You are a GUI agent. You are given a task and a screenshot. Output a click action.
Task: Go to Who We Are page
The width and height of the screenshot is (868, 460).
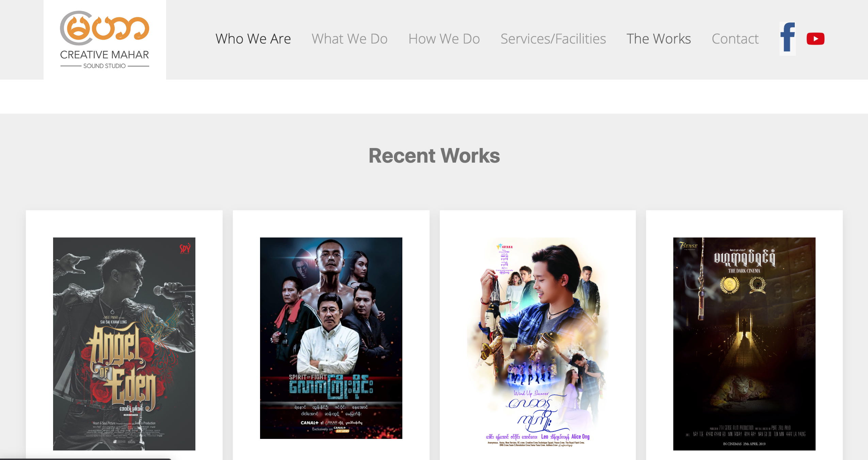253,39
